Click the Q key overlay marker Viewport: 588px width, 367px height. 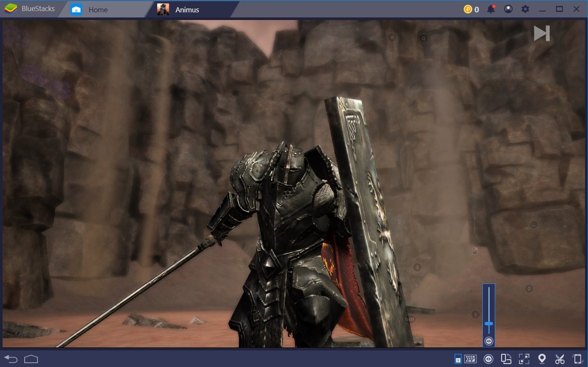pyautogui.click(x=423, y=38)
